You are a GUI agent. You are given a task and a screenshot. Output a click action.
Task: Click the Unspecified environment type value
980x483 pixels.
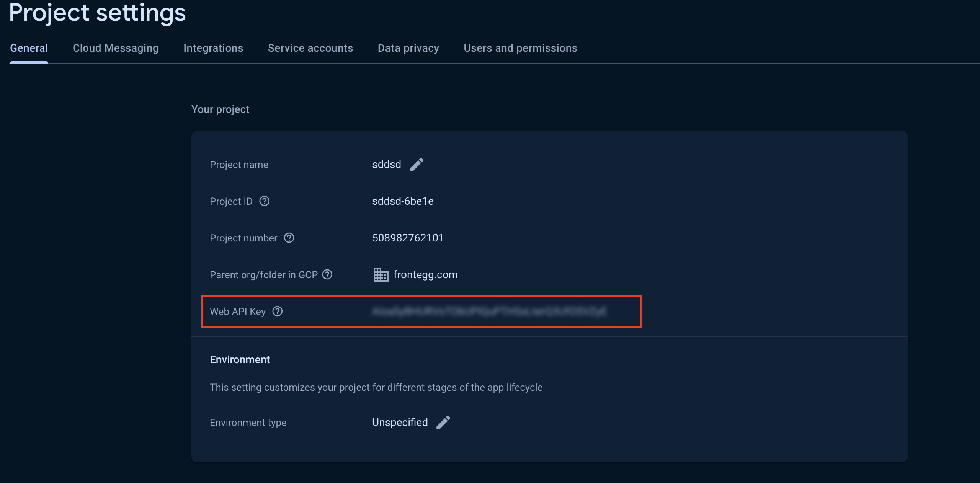[399, 422]
